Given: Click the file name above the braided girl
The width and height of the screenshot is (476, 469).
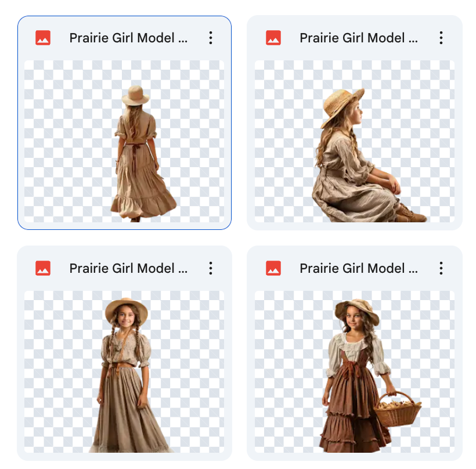Looking at the screenshot, I should [x=128, y=268].
